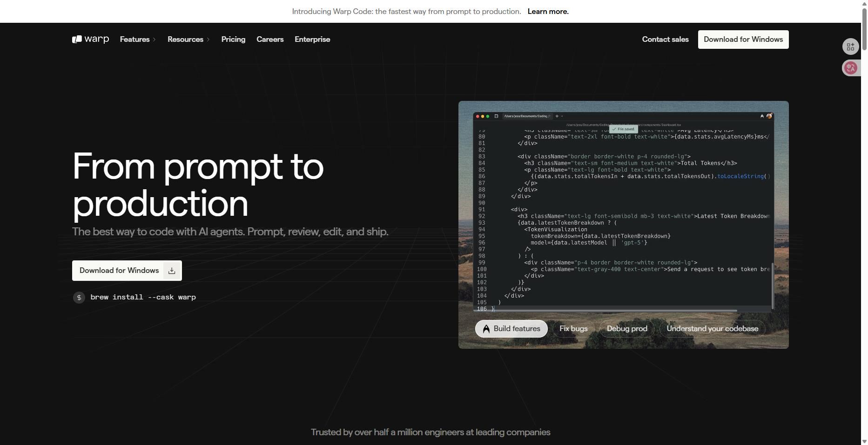
Task: Expand the Features dropdown menu
Action: pyautogui.click(x=138, y=40)
